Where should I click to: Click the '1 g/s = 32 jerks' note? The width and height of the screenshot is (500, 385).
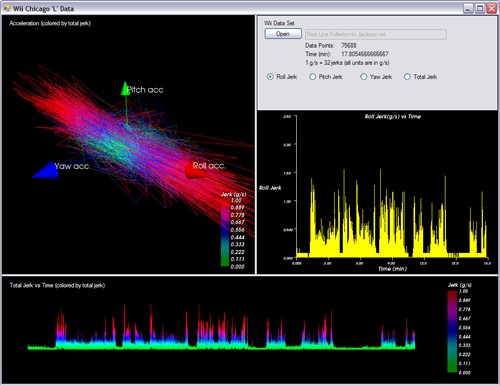point(347,63)
